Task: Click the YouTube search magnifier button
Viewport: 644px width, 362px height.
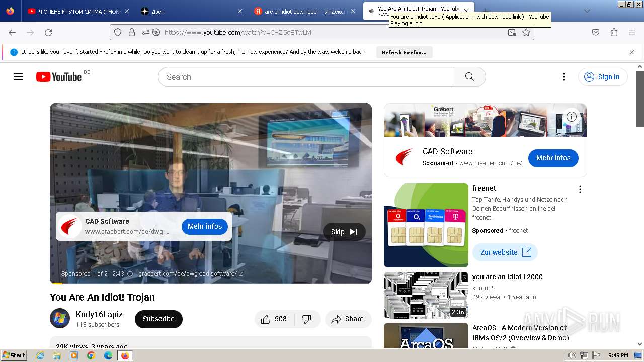Action: click(x=470, y=77)
